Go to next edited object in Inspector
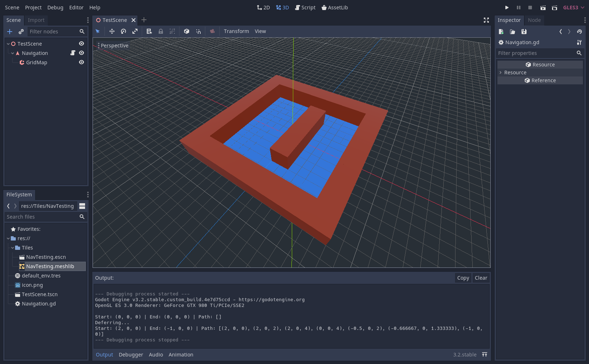 pos(569,32)
